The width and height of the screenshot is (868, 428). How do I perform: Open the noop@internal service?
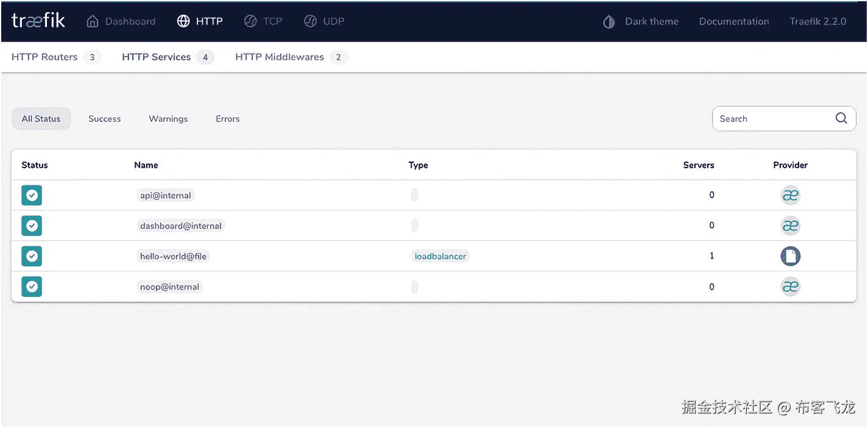pos(169,287)
